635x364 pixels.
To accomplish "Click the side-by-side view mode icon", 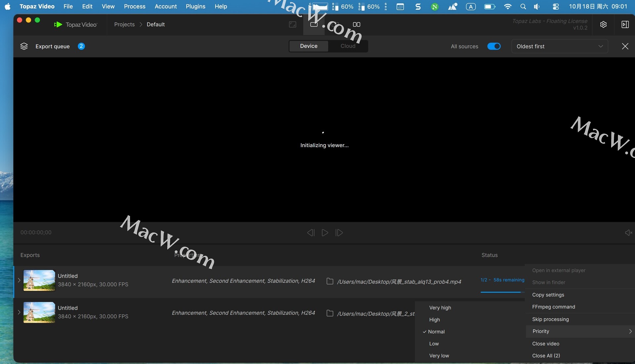I will pos(356,24).
